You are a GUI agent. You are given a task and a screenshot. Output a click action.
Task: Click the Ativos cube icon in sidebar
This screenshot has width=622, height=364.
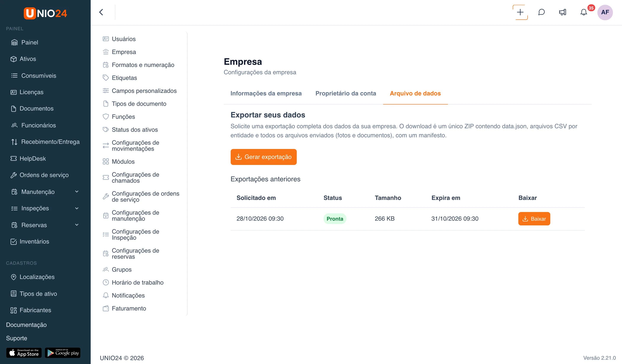point(14,59)
